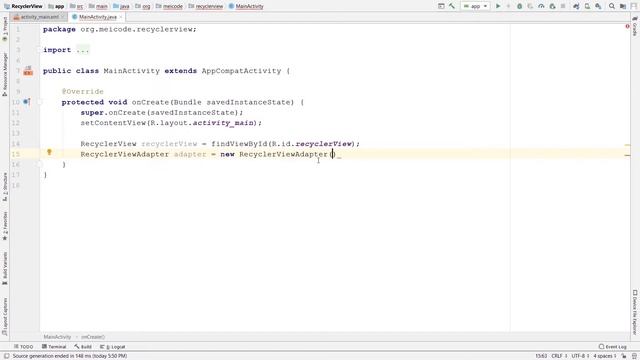640x360 pixels.
Task: Click the Make Project hammer icon
Action: pyautogui.click(x=452, y=6)
